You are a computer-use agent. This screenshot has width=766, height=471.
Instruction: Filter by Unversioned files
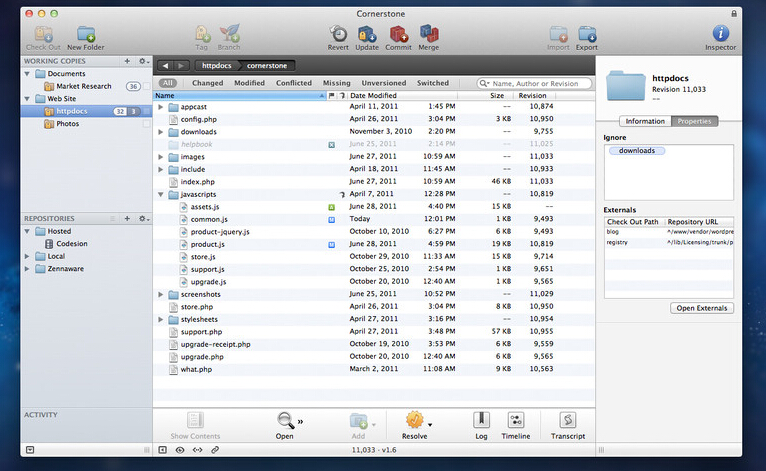tap(383, 83)
